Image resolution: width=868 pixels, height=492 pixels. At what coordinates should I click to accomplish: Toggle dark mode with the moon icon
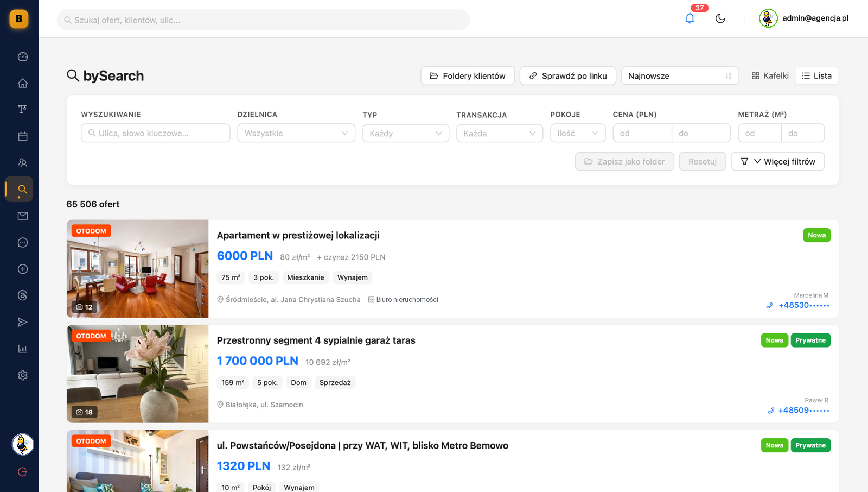point(720,18)
